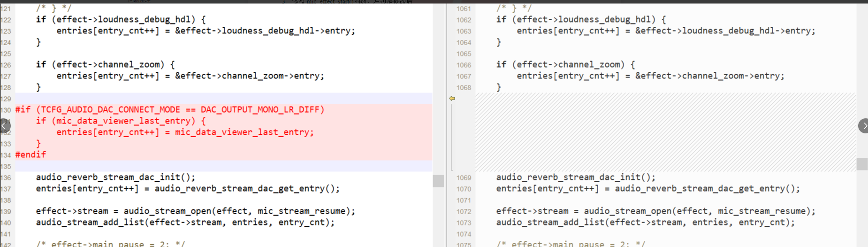Viewport: 868px width, 247px height.
Task: Click line number 1068
Action: point(464,88)
